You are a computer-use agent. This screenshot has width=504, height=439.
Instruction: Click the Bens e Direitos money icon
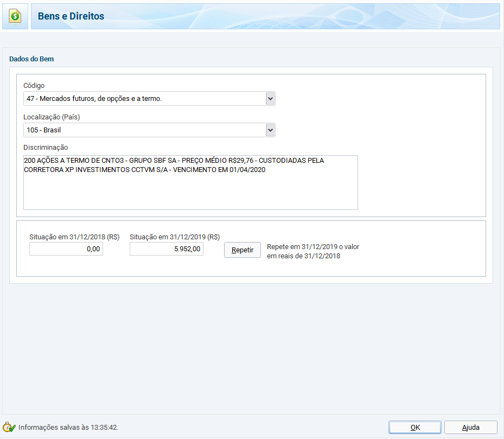15,16
